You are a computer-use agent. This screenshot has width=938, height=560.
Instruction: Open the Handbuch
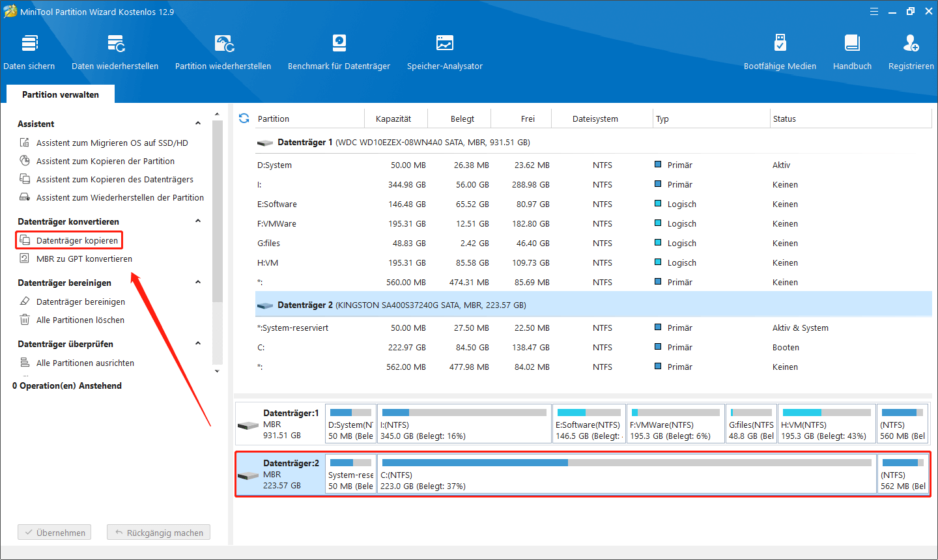pos(852,52)
